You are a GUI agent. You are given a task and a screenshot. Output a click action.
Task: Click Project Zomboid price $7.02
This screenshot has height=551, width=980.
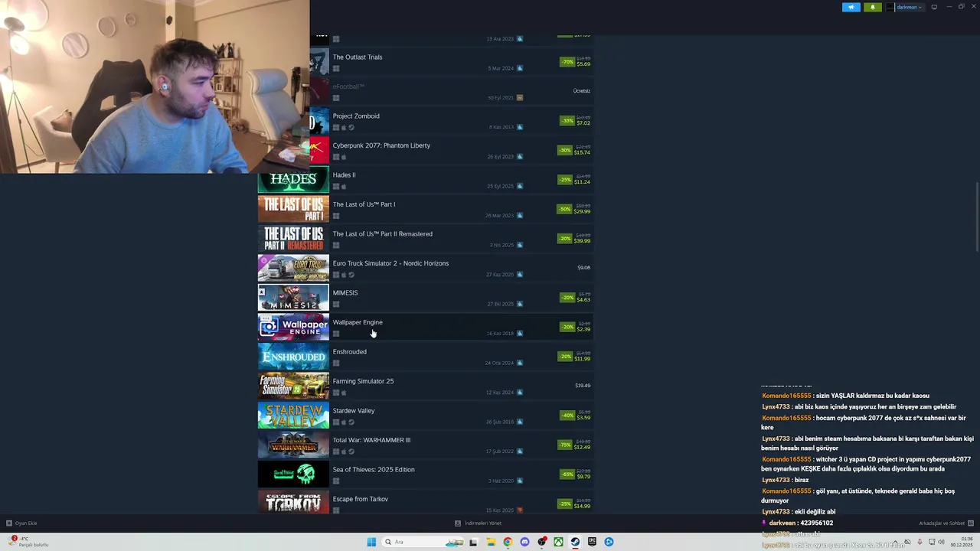[583, 123]
